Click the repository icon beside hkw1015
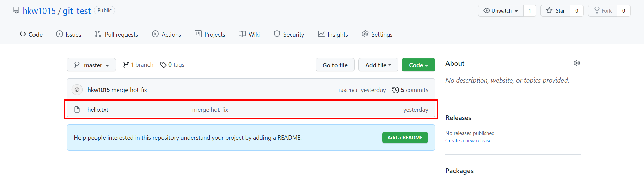Screen dimensions: 644x178 [16, 10]
